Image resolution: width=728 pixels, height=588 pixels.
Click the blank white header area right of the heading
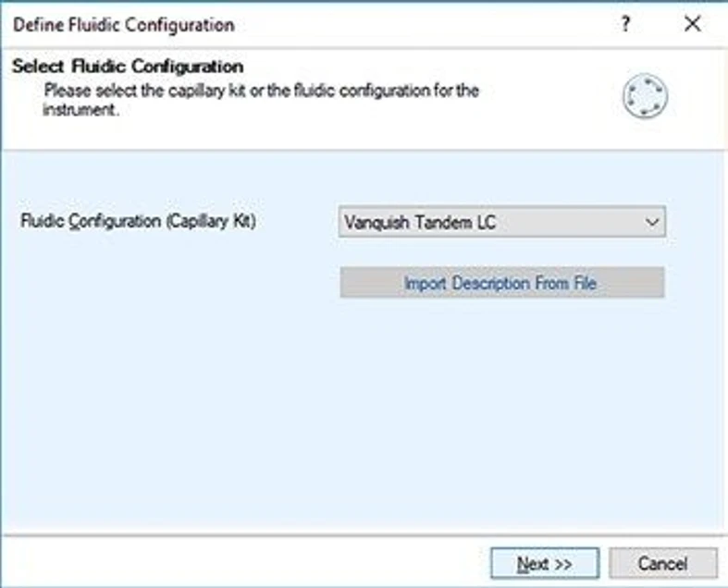click(x=416, y=67)
